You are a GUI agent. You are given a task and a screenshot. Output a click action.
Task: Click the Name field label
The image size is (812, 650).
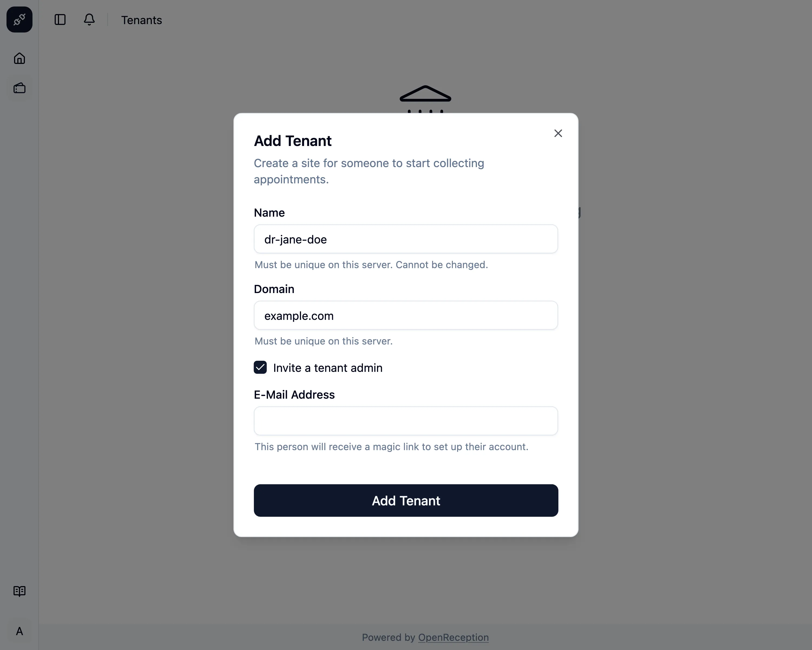(x=269, y=213)
